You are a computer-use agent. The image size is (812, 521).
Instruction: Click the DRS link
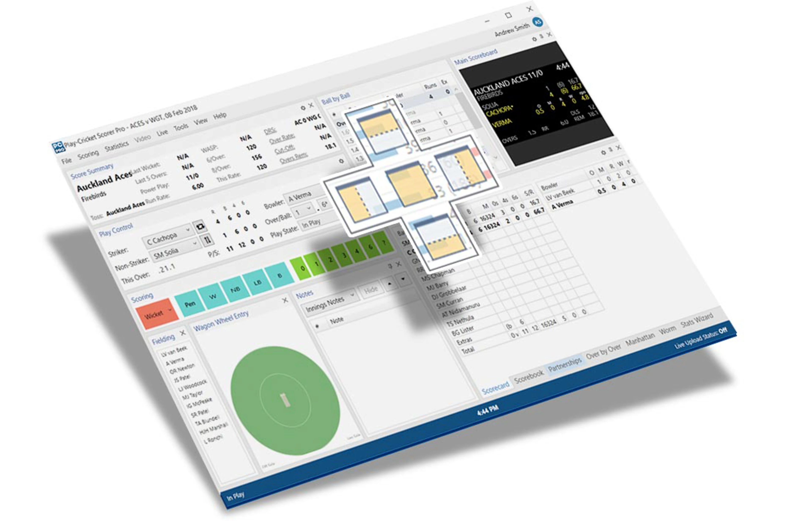tap(270, 131)
